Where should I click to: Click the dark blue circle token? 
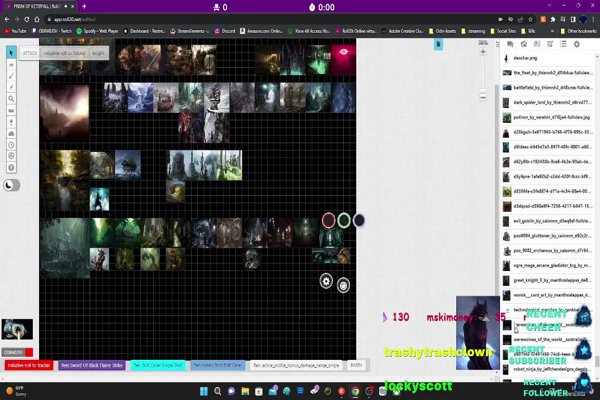pos(359,220)
